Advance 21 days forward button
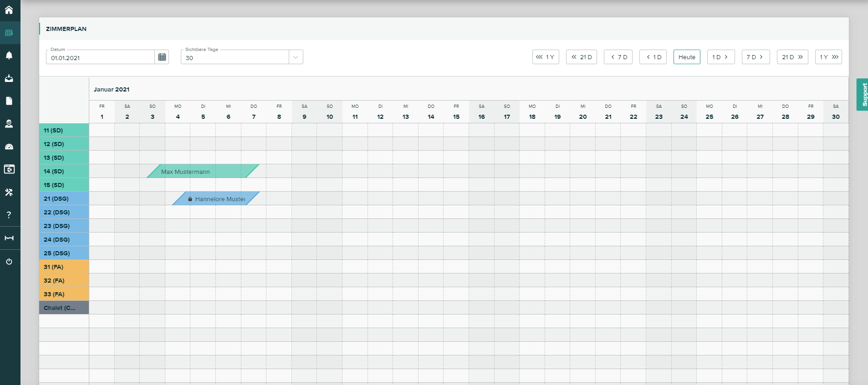This screenshot has width=868, height=385. pyautogui.click(x=792, y=57)
